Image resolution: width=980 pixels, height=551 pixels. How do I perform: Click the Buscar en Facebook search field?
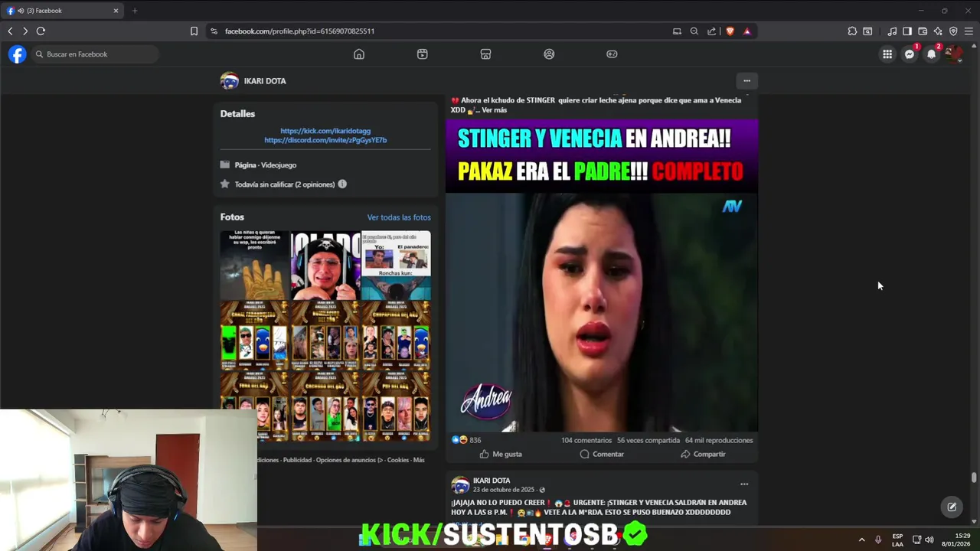94,54
